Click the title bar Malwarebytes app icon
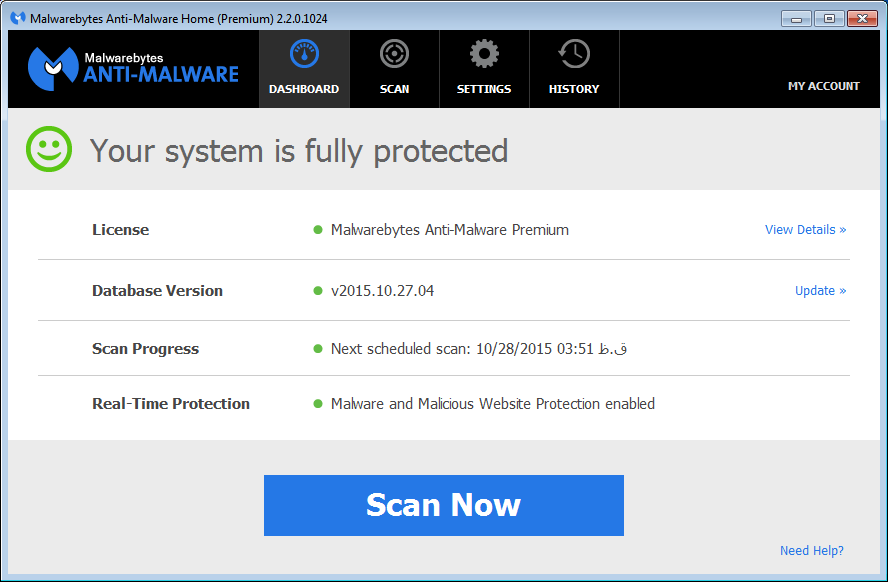The height and width of the screenshot is (582, 888). click(18, 19)
